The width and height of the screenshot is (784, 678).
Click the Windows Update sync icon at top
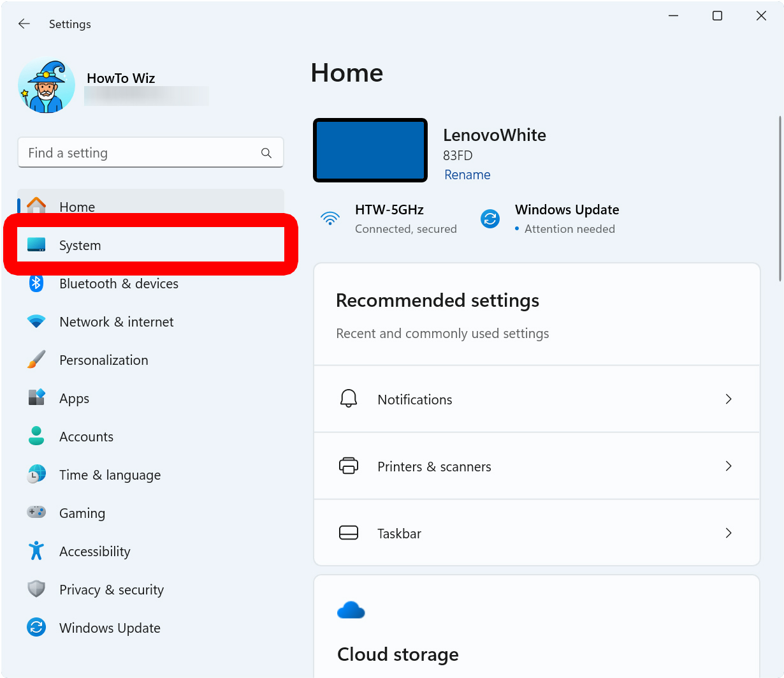click(x=490, y=219)
